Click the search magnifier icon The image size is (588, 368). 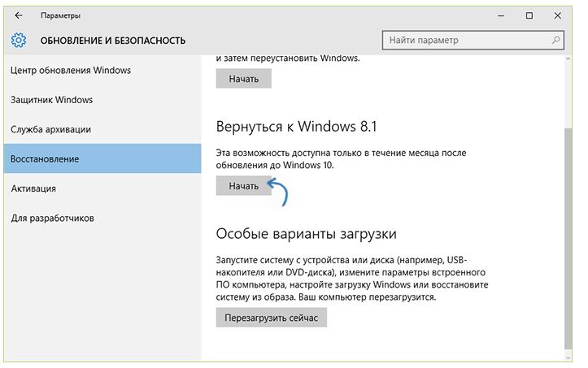(x=555, y=40)
